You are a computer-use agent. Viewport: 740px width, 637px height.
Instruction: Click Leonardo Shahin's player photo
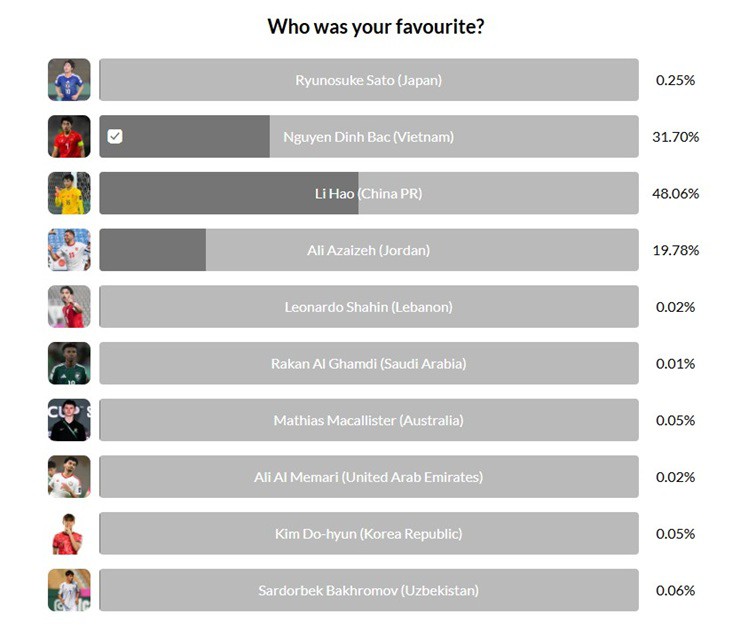pos(69,307)
